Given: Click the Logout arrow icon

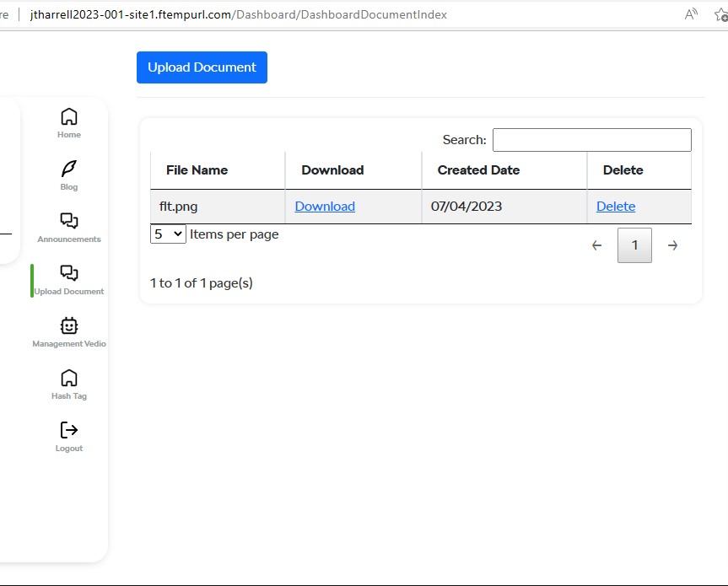Looking at the screenshot, I should [69, 430].
